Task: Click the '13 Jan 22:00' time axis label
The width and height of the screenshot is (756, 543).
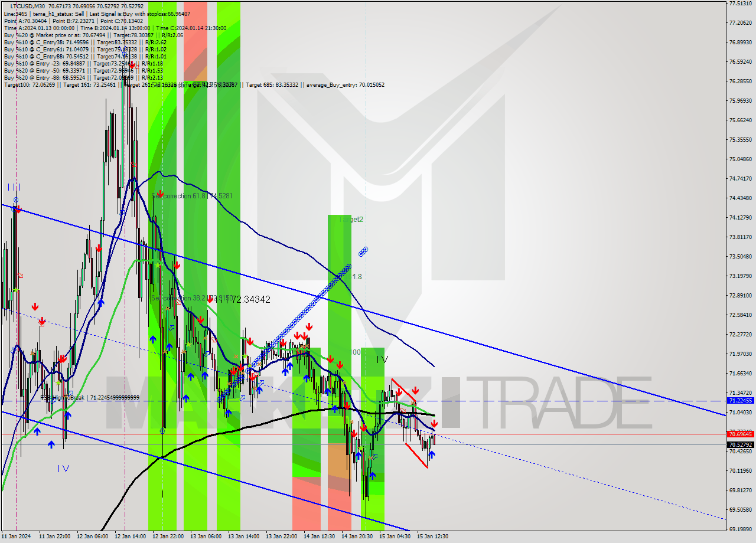Action: pos(281,537)
